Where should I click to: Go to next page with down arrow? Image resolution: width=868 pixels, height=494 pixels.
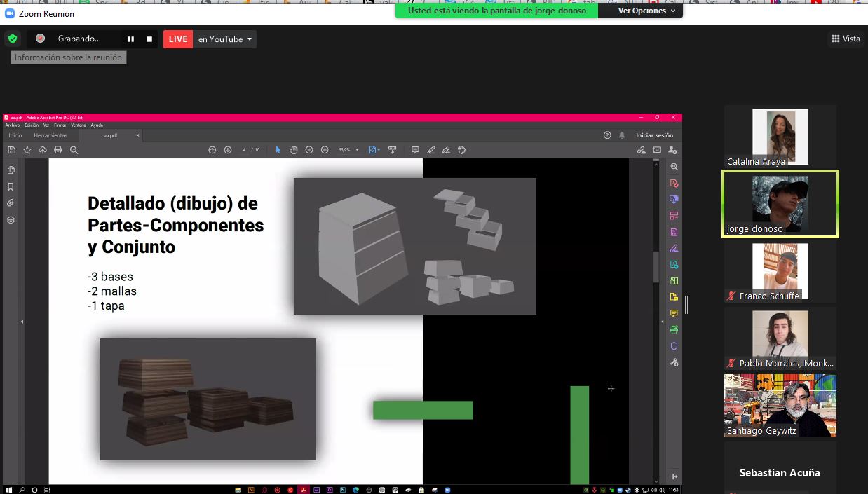coord(228,150)
